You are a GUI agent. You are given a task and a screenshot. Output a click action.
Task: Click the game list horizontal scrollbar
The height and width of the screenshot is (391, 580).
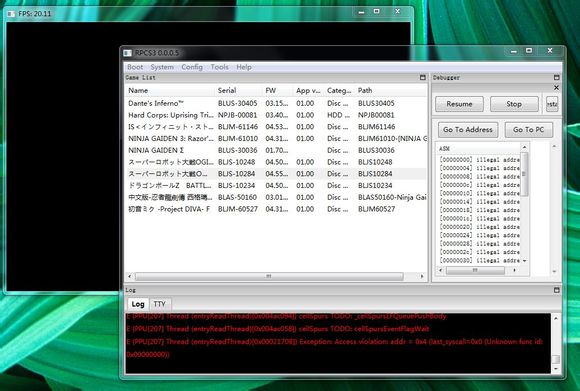point(269,276)
